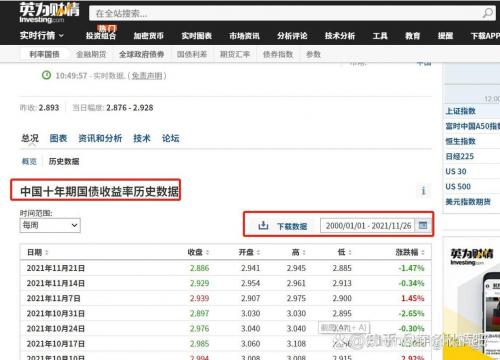Image resolution: width=500 pixels, height=360 pixels.
Task: Select the 2021年11月7日 date cell
Action: tap(53, 298)
